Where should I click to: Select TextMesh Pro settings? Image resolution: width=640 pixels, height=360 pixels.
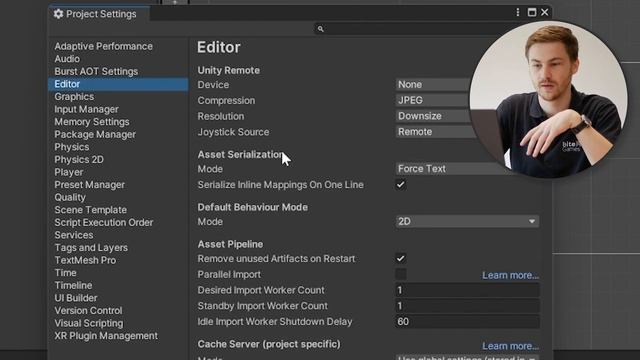point(85,260)
